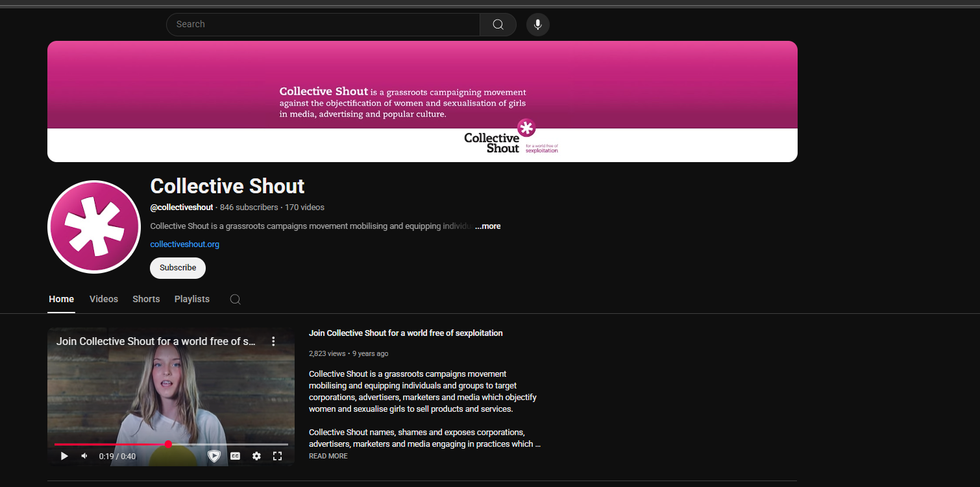
Task: Click the 9 years ago timestamp
Action: pos(371,353)
